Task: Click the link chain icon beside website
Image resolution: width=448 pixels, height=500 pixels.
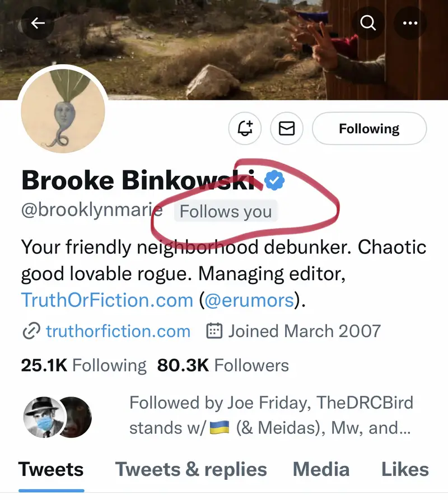Action: coord(31,331)
